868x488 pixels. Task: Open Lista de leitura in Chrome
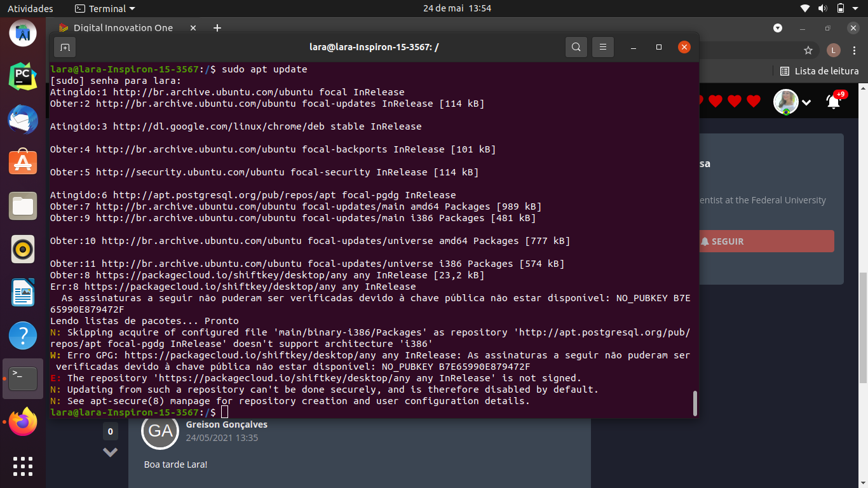[x=819, y=71]
